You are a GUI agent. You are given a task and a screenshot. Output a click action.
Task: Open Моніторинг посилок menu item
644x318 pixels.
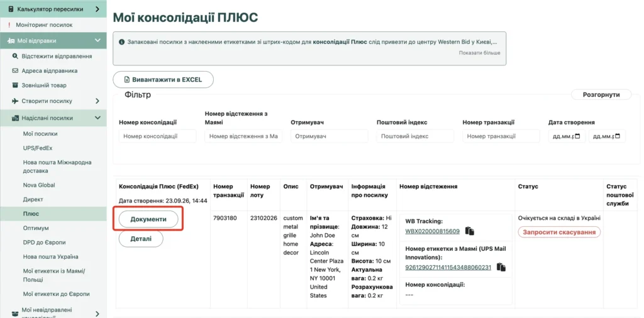point(45,25)
